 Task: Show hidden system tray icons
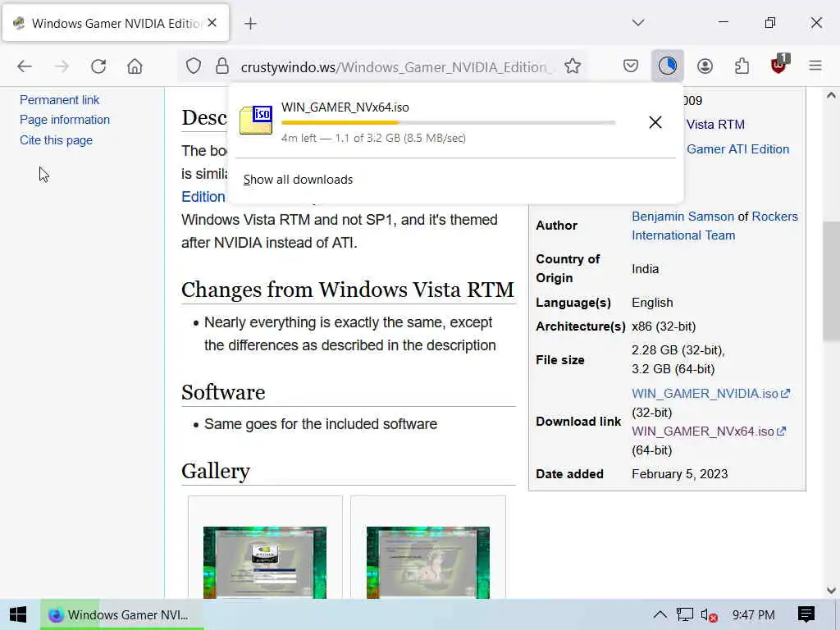tap(660, 614)
